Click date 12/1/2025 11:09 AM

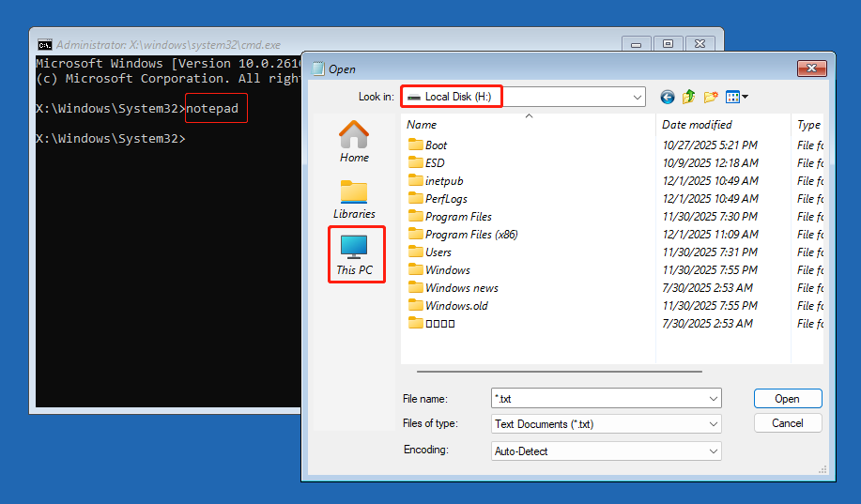[710, 234]
